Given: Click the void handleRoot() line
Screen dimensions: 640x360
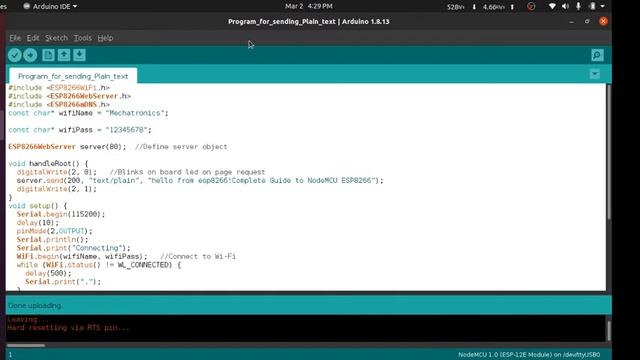Looking at the screenshot, I should click(x=48, y=164).
